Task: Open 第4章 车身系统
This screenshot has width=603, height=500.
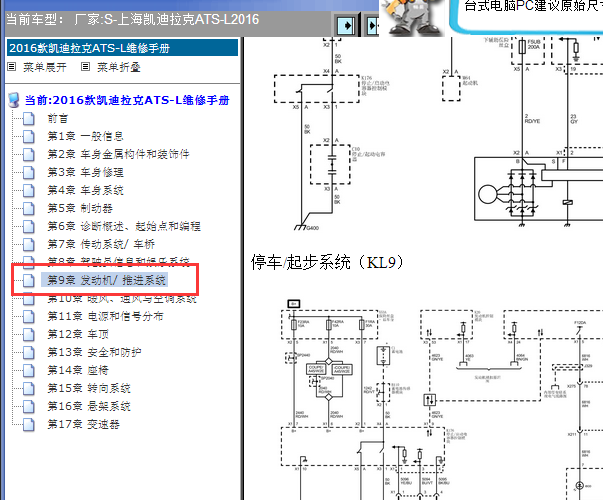Action: pyautogui.click(x=85, y=190)
